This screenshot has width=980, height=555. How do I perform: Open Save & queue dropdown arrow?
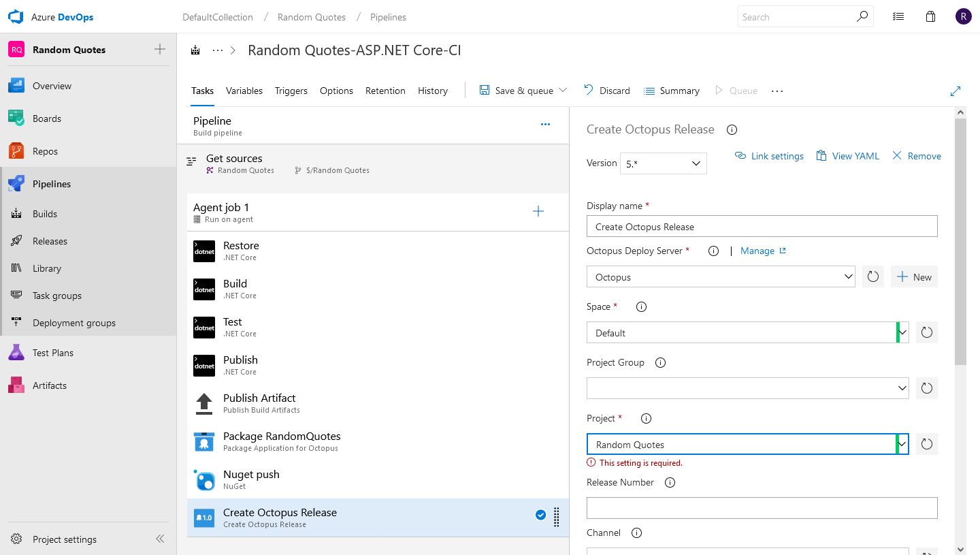pos(563,90)
